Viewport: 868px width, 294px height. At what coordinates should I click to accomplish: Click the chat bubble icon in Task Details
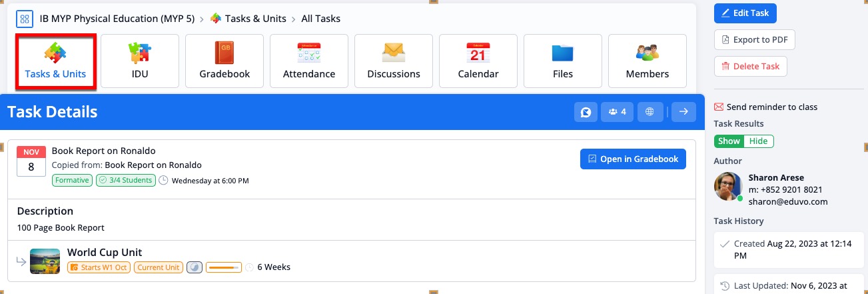tap(586, 112)
